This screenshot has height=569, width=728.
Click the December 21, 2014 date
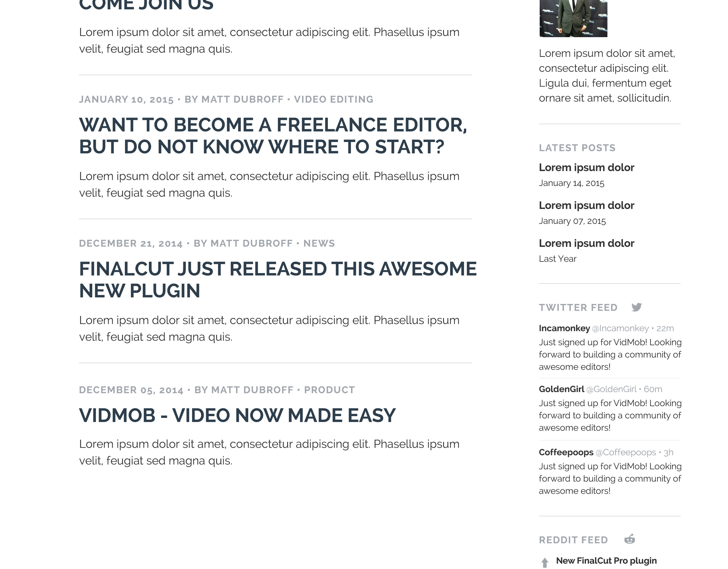(131, 243)
